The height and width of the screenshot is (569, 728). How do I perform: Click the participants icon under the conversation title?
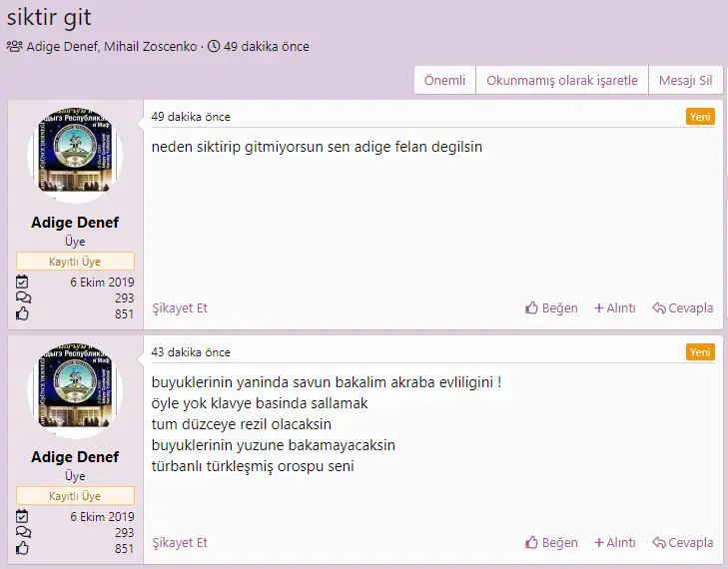(x=14, y=47)
